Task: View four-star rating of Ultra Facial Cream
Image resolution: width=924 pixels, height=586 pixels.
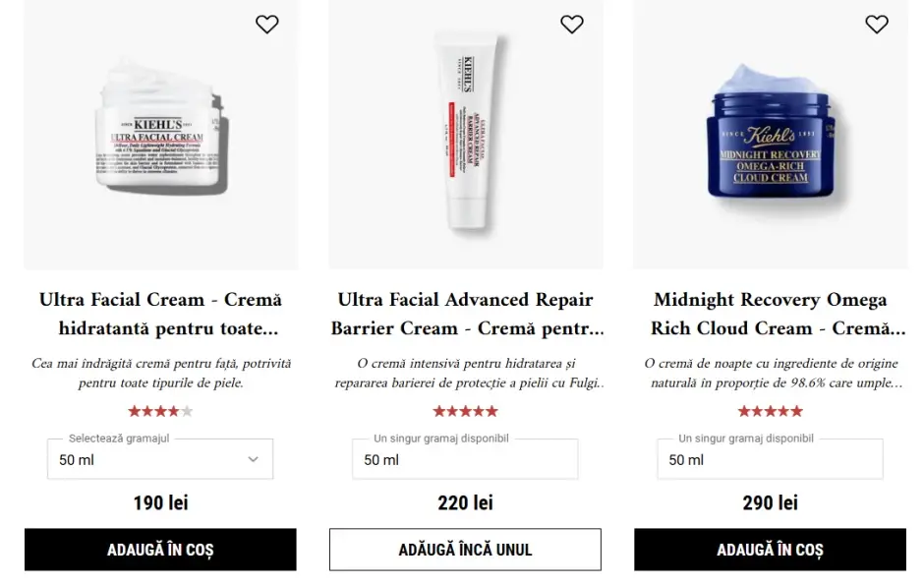Action: (x=160, y=411)
